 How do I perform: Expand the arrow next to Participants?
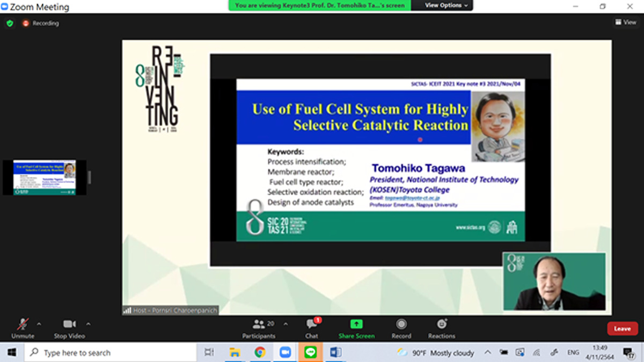(x=286, y=324)
